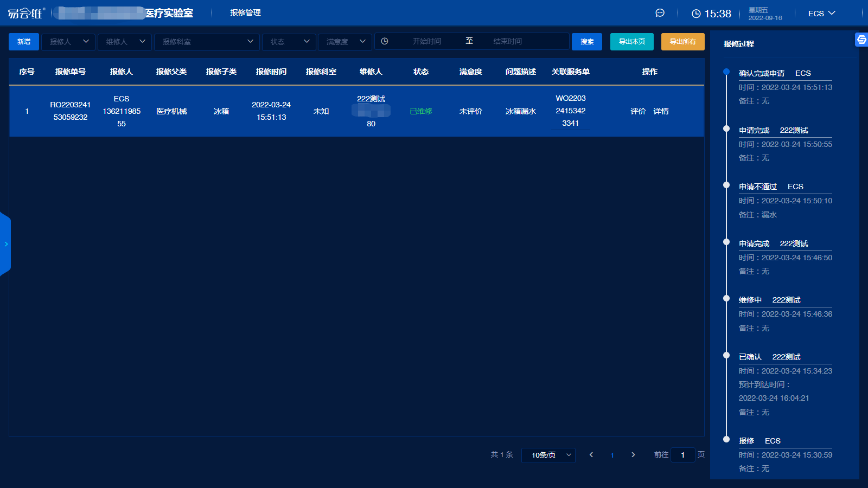Viewport: 868px width, 488px height.
Task: Go to next page arrow
Action: [633, 455]
